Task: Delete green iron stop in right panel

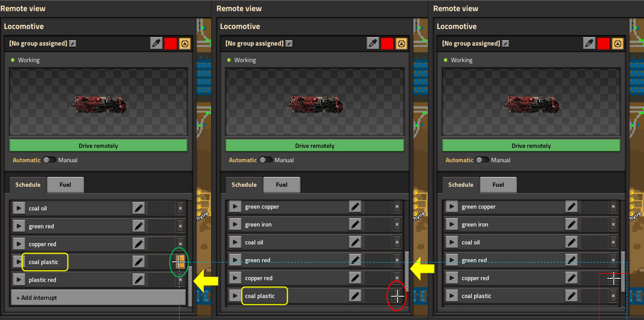Action: coord(613,225)
